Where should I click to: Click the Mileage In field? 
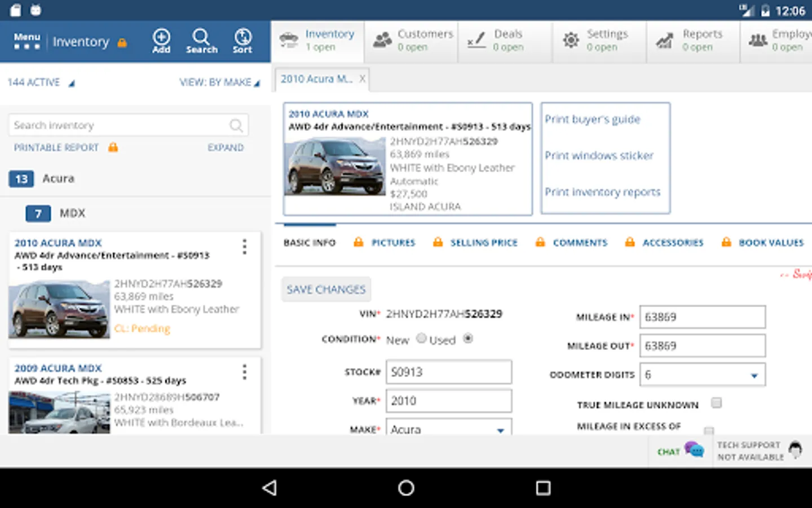[x=703, y=317]
